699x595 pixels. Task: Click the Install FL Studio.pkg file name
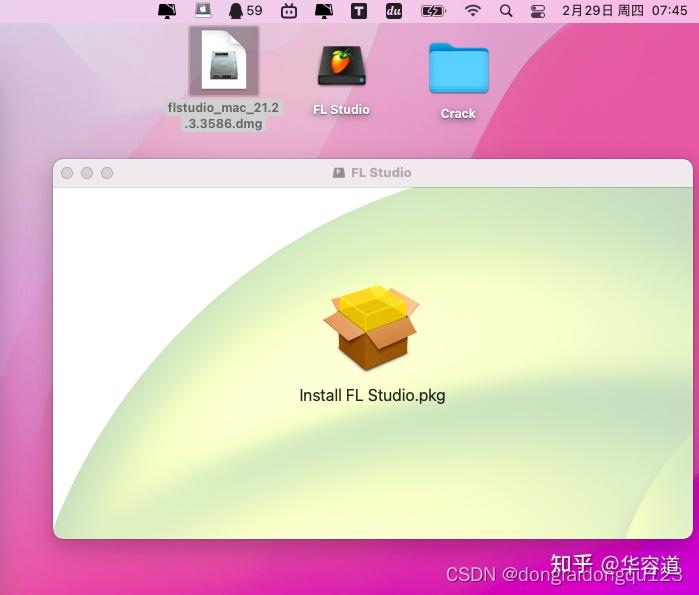372,395
